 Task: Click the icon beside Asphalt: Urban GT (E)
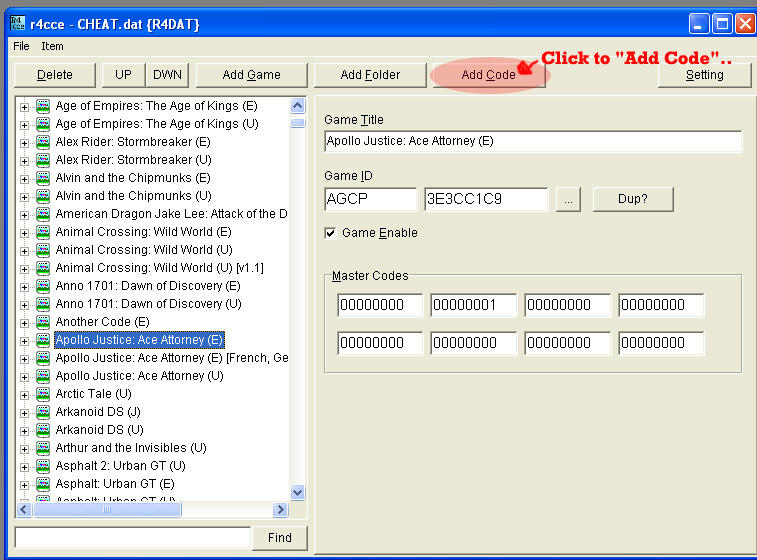click(x=43, y=484)
